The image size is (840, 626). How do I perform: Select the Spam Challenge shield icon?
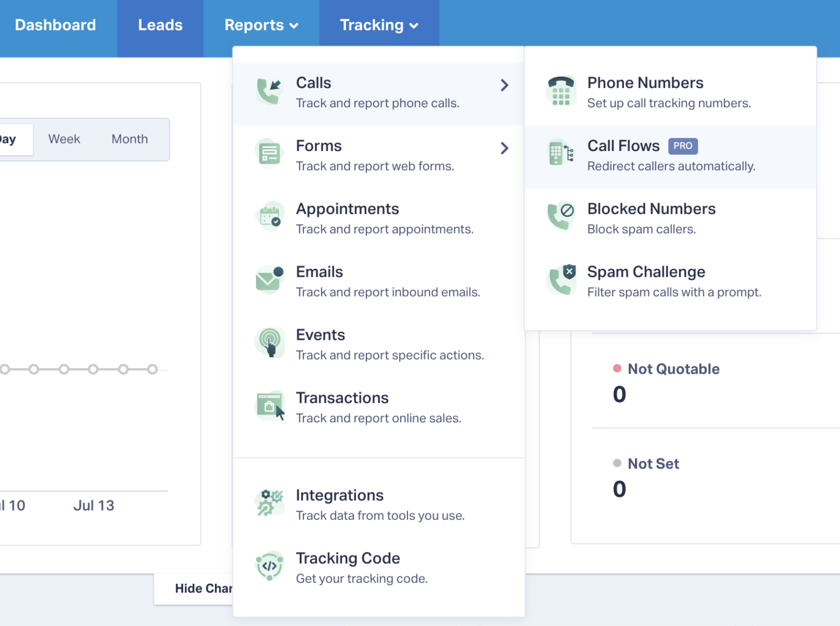561,280
